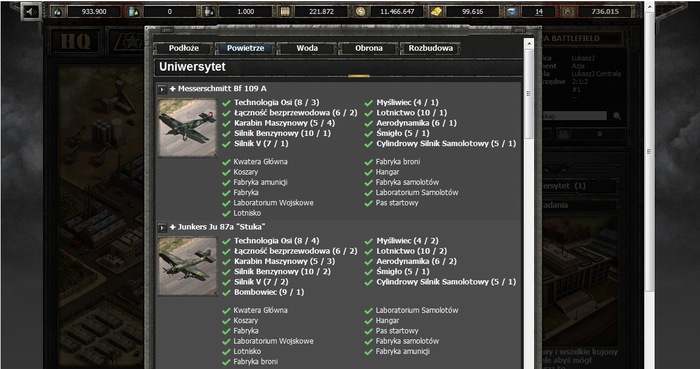The height and width of the screenshot is (369, 700).
Task: Select Pas startowy building under Messerschmitt
Action: pyautogui.click(x=397, y=203)
